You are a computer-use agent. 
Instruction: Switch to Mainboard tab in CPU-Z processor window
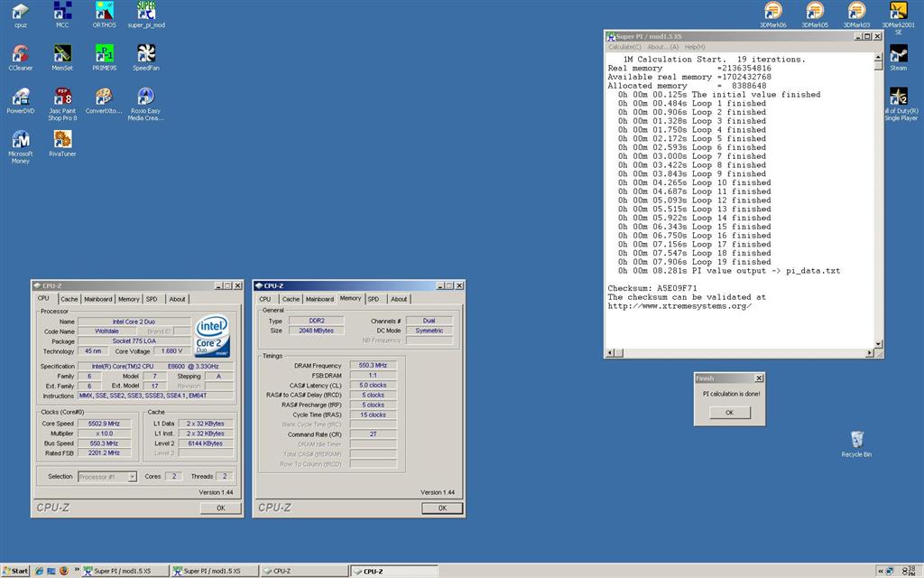tap(97, 299)
